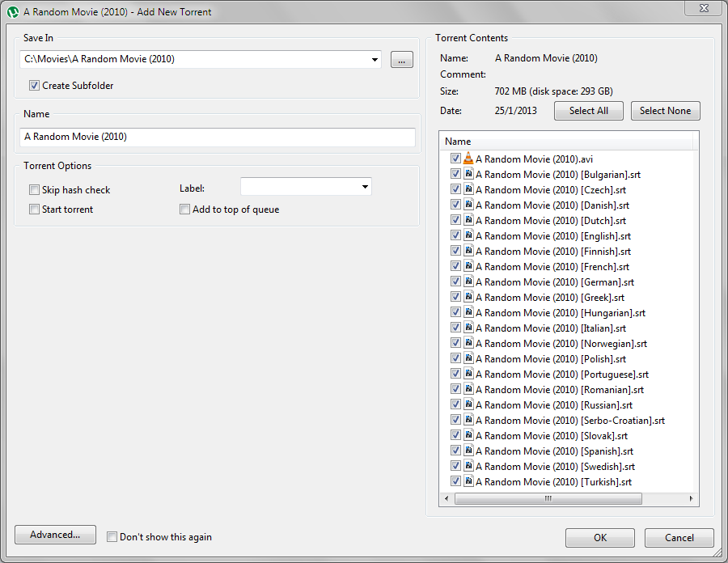Click the file icon beside Turkish.srt
Viewport: 728px width, 563px height.
coord(468,482)
